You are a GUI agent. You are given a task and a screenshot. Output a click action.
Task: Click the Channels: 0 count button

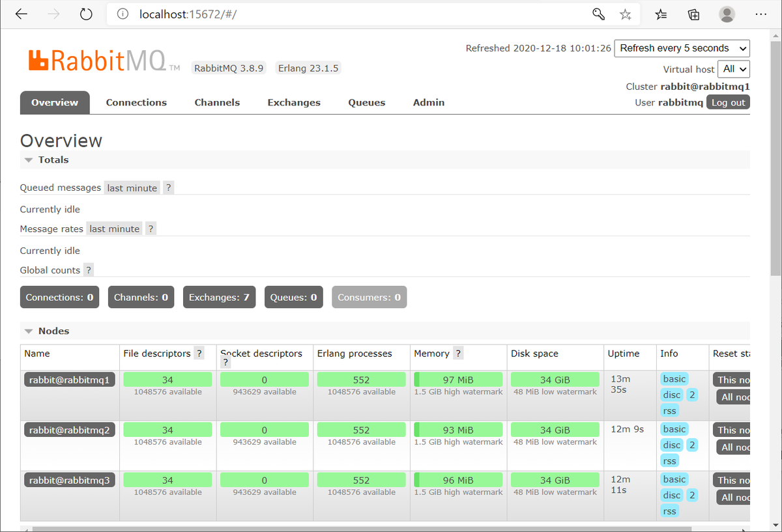(x=141, y=297)
